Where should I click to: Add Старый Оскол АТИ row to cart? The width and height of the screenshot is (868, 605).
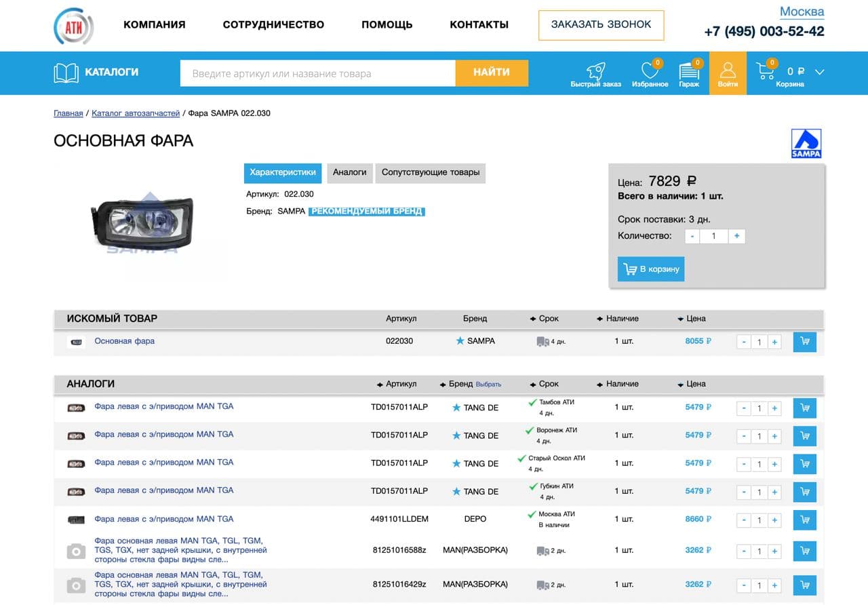[x=805, y=464]
